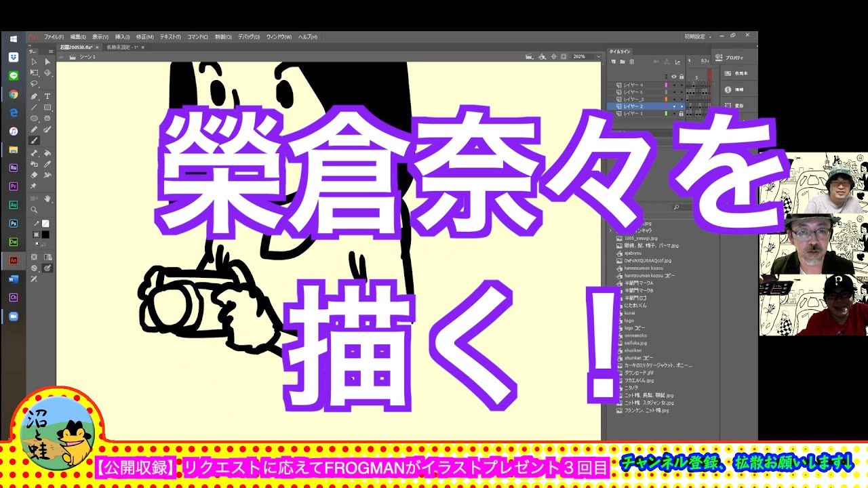Open the プロパティ panel button
This screenshot has width=868, height=488.
[734, 58]
